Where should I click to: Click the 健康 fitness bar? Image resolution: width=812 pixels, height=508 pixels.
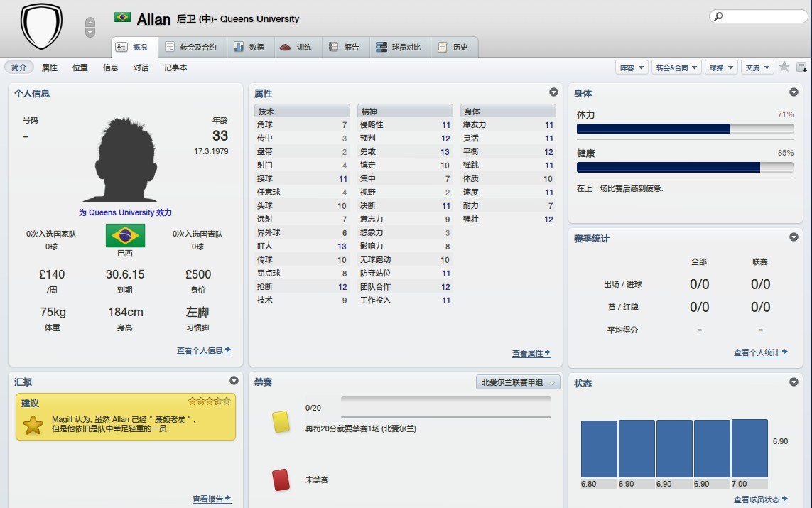[x=685, y=167]
